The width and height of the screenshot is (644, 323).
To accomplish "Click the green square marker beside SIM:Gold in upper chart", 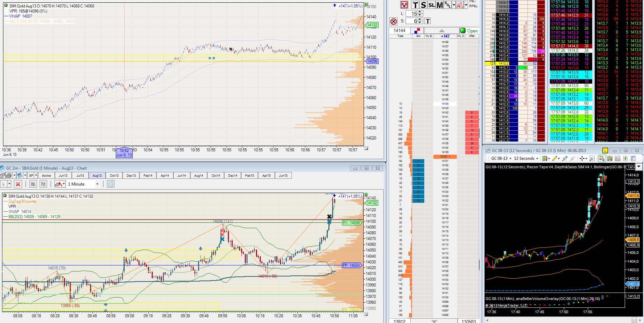I will pyautogui.click(x=6, y=6).
